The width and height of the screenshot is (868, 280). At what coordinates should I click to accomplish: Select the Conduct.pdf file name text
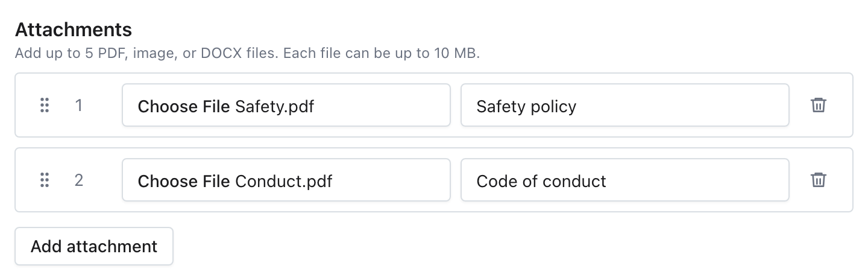pos(283,182)
